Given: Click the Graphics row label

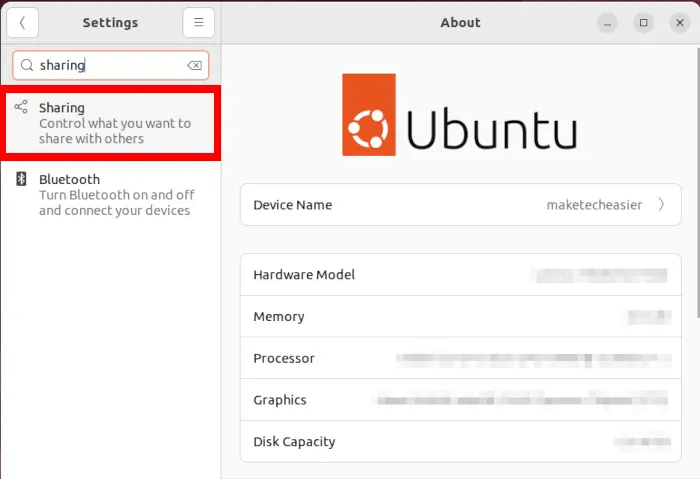Looking at the screenshot, I should tap(280, 400).
